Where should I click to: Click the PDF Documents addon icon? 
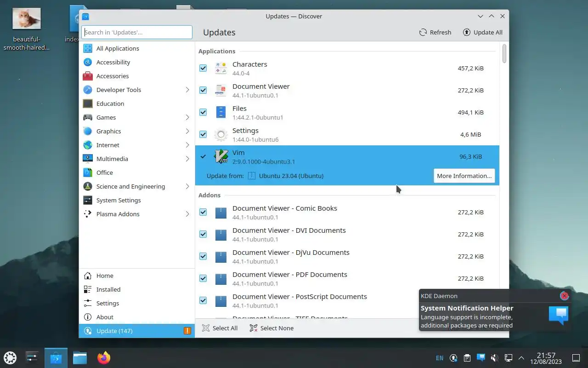pyautogui.click(x=221, y=278)
